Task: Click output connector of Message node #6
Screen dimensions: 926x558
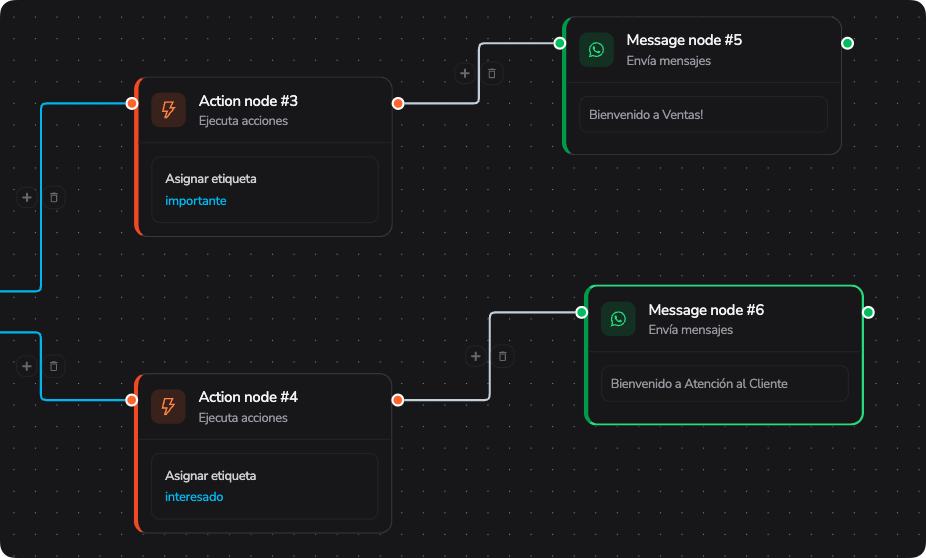Action: (x=869, y=312)
